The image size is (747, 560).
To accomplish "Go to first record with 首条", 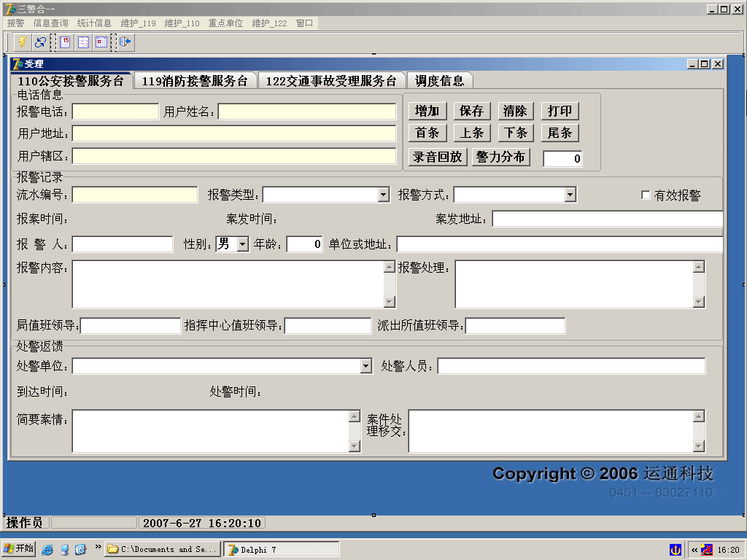I will 427,133.
